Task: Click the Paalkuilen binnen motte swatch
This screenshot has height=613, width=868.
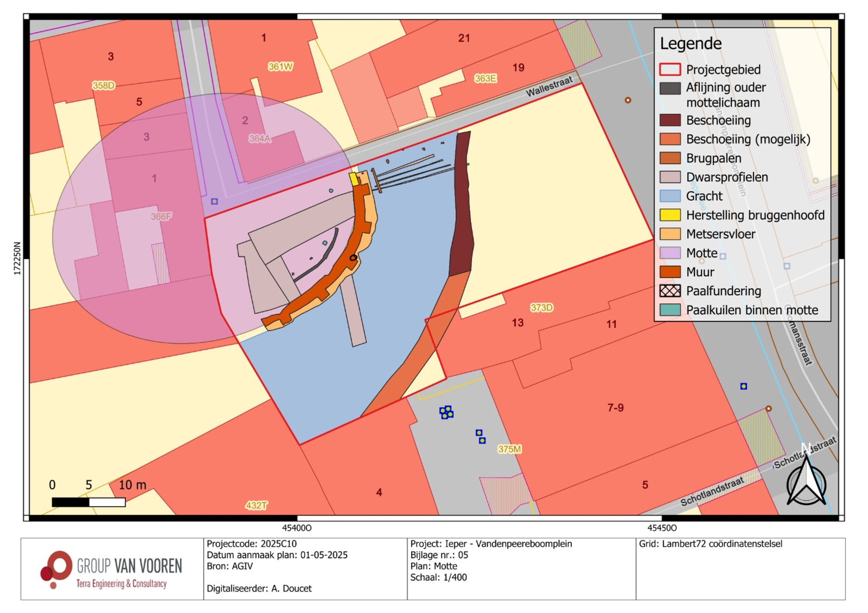Action: [x=670, y=310]
